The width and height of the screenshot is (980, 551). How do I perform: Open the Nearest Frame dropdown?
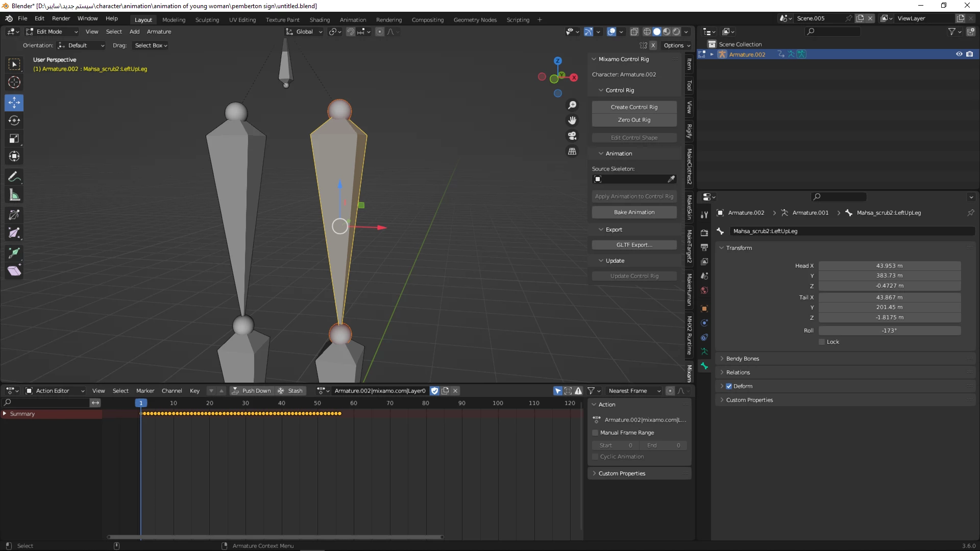[x=634, y=391]
